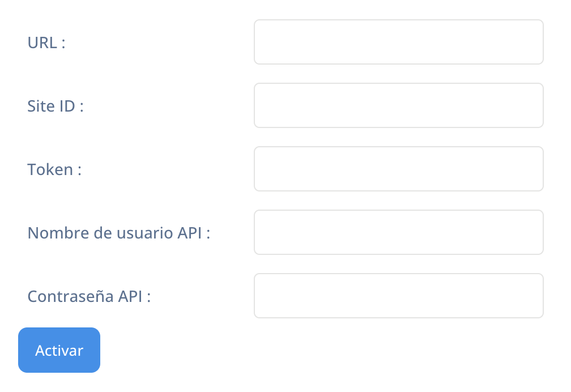Click the URL label text
This screenshot has height=392, width=571.
(46, 42)
